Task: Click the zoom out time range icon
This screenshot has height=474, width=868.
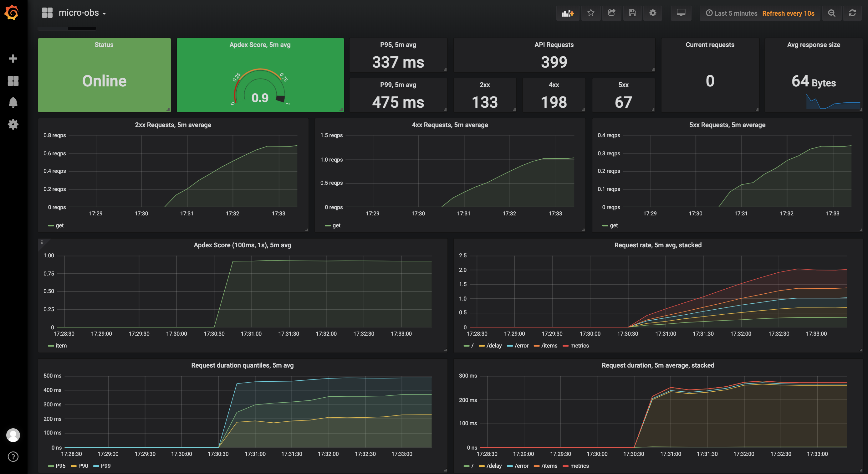Action: point(832,13)
